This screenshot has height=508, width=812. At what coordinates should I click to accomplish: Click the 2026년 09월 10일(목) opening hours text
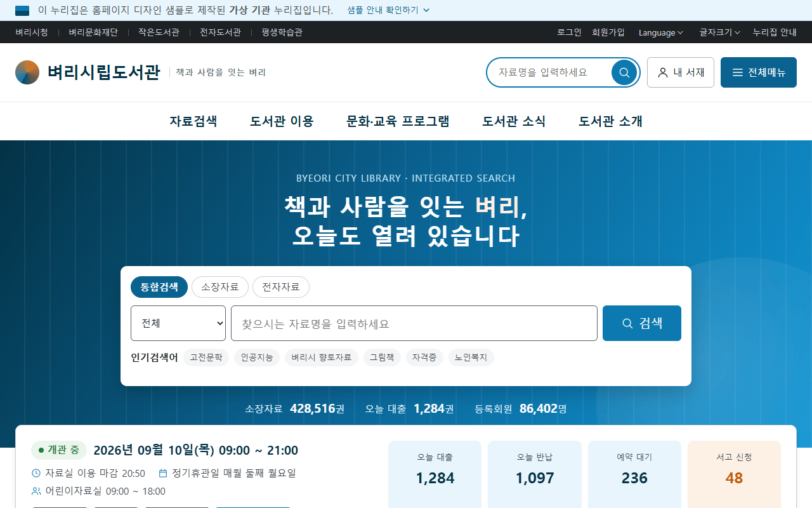point(195,450)
